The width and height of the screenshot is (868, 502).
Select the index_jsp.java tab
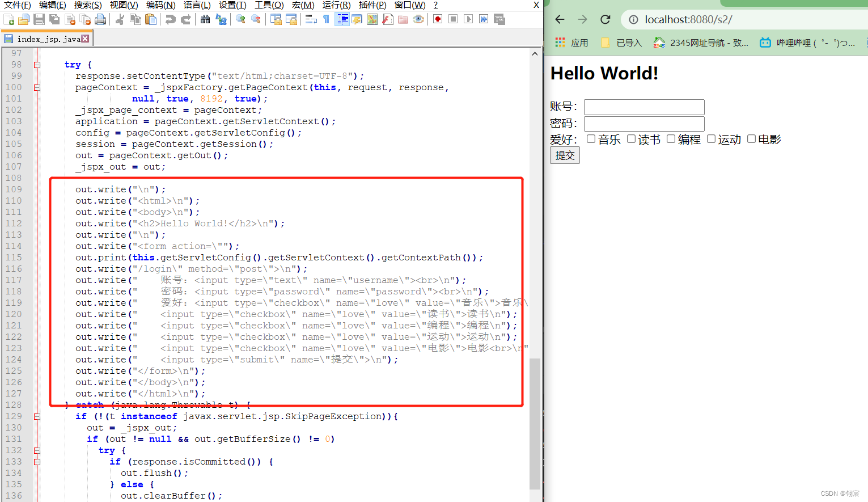[x=46, y=39]
